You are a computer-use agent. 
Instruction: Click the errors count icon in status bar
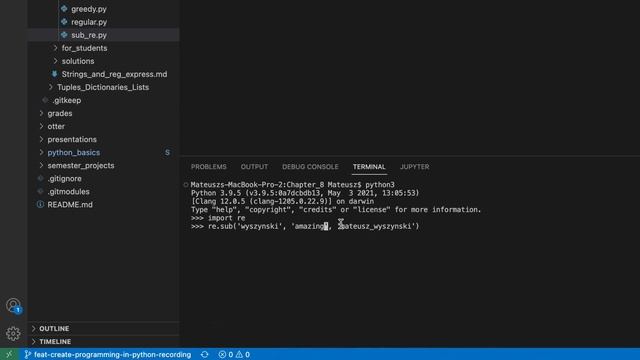click(222, 354)
